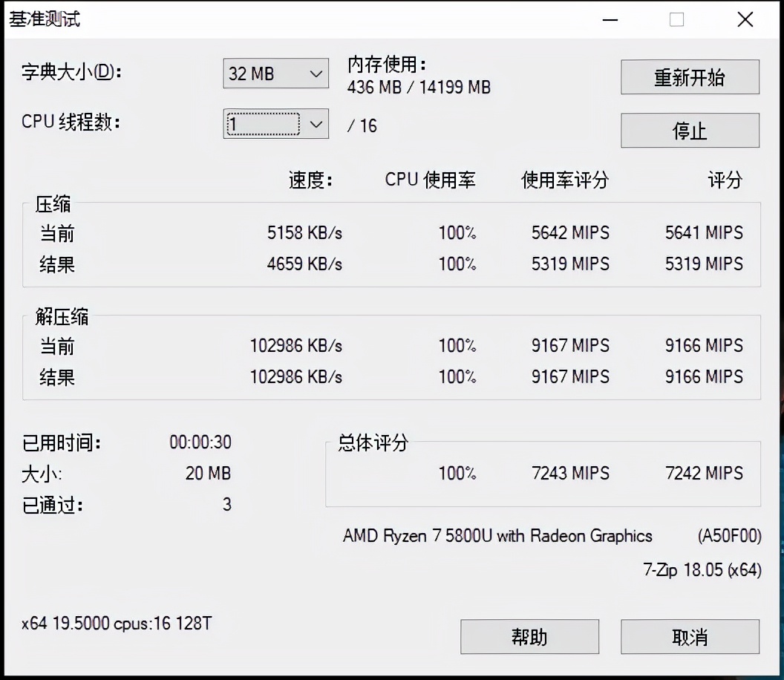Click 取消 (Cancel) to close benchmark

pos(689,636)
